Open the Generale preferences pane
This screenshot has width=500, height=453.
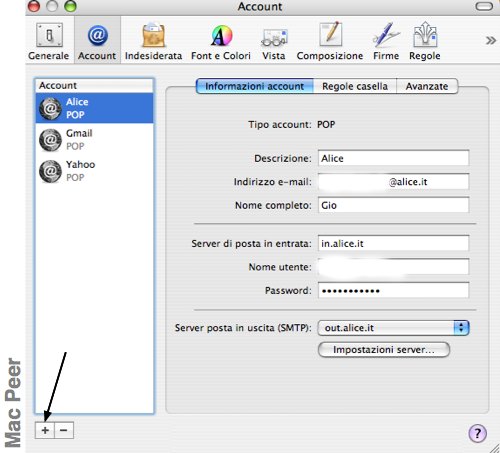click(x=49, y=42)
